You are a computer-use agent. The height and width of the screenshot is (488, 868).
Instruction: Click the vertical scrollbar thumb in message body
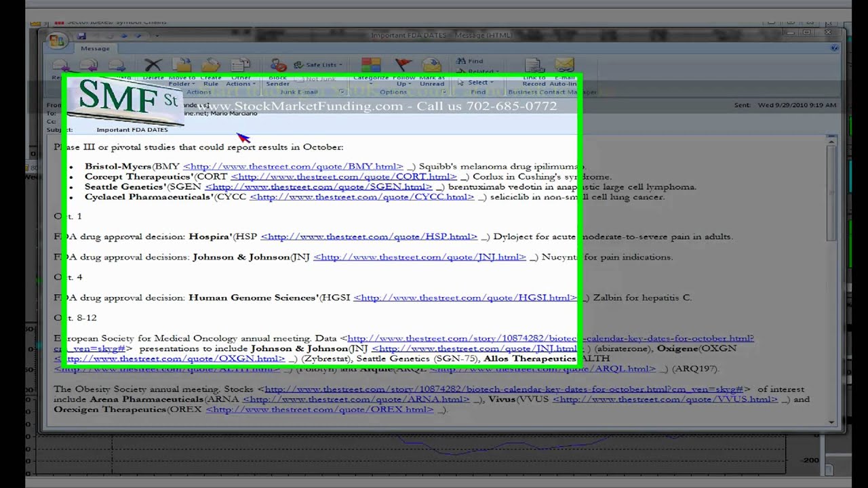click(x=832, y=192)
